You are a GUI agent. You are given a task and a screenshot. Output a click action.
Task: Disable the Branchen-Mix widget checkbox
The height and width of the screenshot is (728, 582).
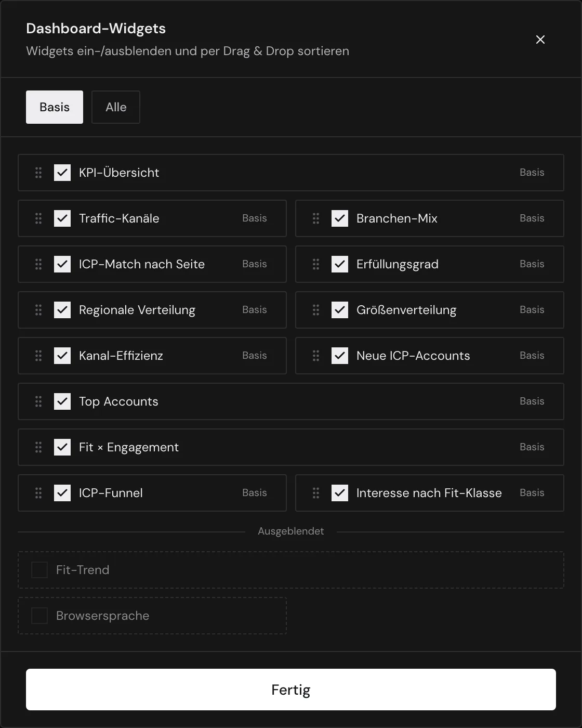[x=340, y=218]
